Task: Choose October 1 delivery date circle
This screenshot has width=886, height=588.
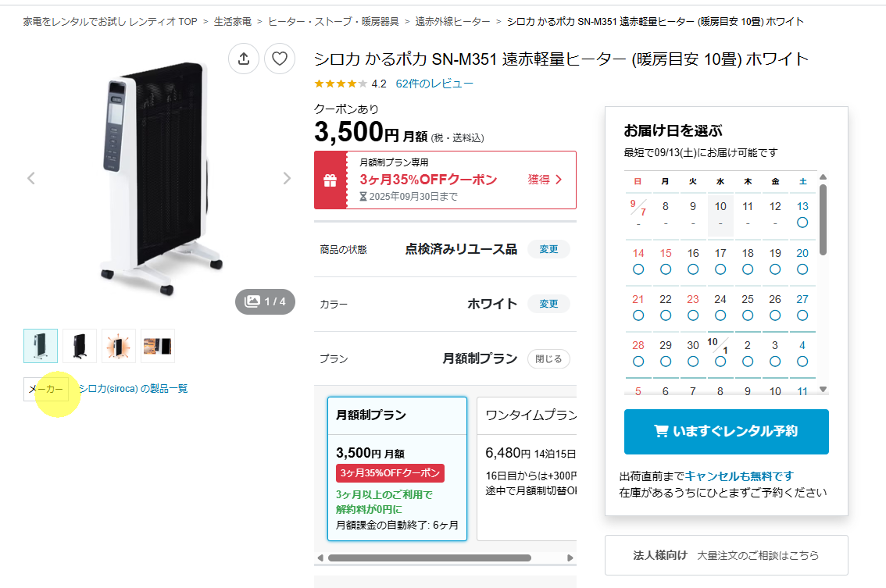Action: click(720, 362)
